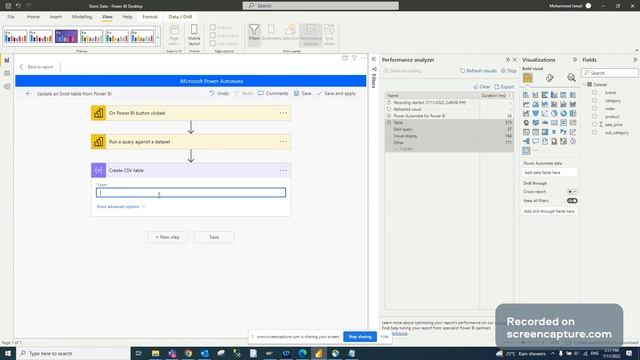640x360 pixels.
Task: Open the Model view in left sidebar
Action: click(7, 87)
